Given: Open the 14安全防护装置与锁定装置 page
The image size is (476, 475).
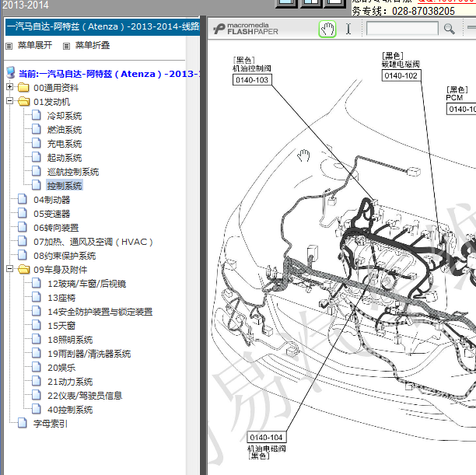Looking at the screenshot, I should click(100, 312).
